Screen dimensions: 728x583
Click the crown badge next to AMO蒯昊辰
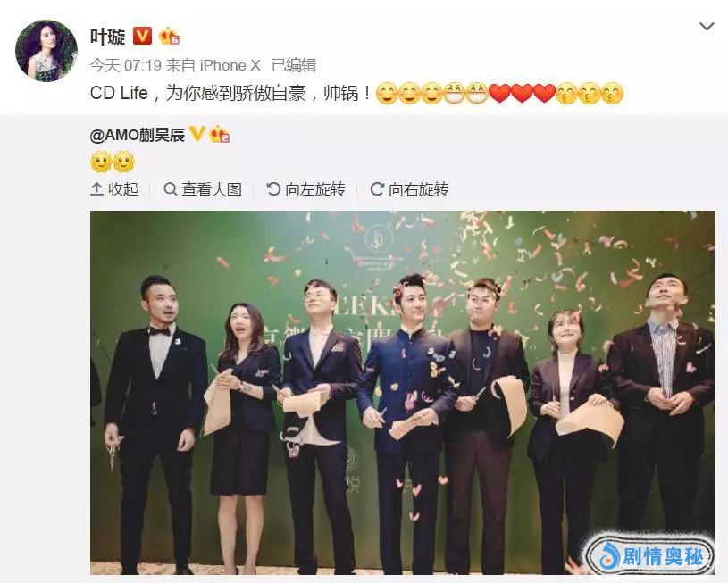[220, 134]
